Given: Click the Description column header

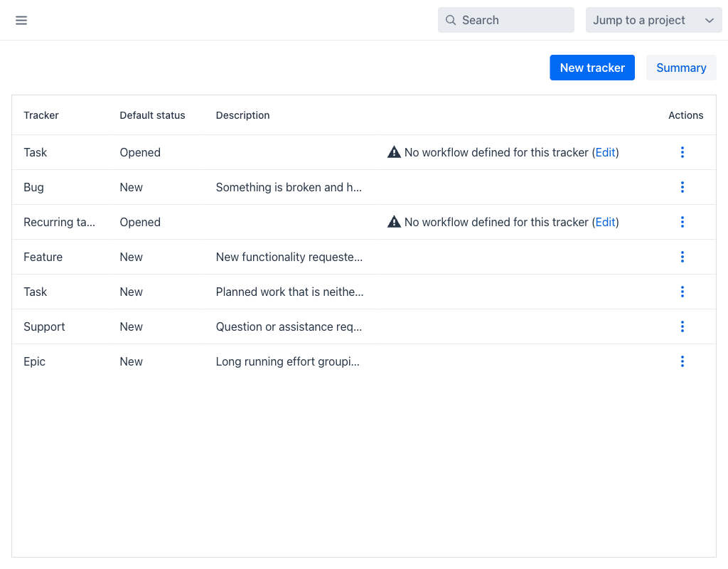Looking at the screenshot, I should coord(242,115).
